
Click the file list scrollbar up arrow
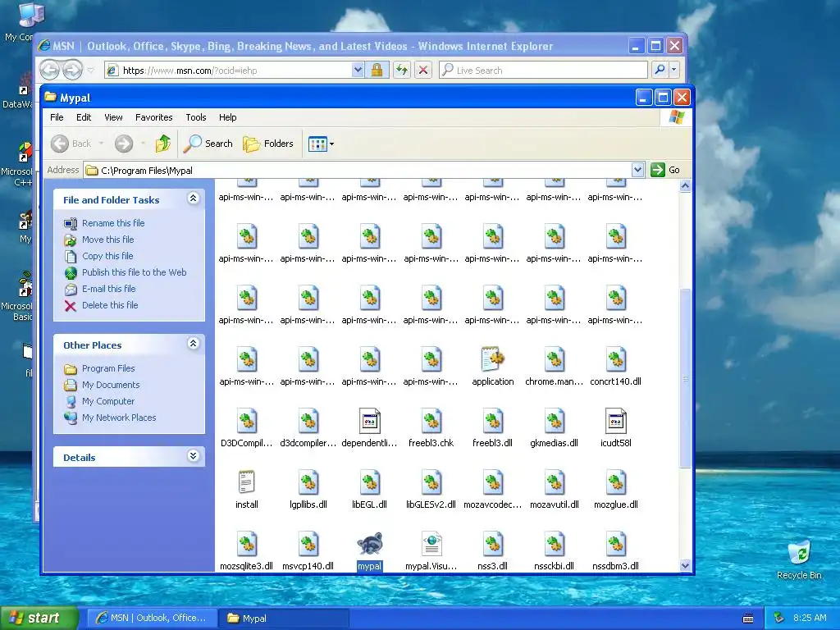pos(685,186)
